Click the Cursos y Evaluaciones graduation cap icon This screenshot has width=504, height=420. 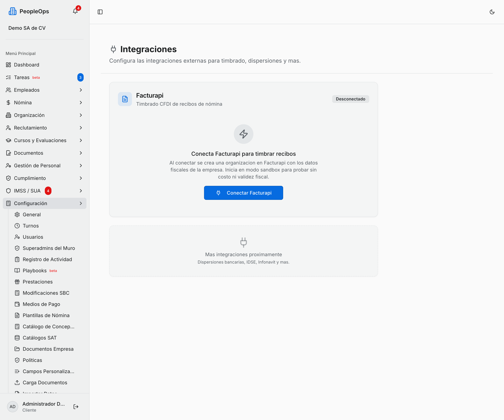click(8, 140)
